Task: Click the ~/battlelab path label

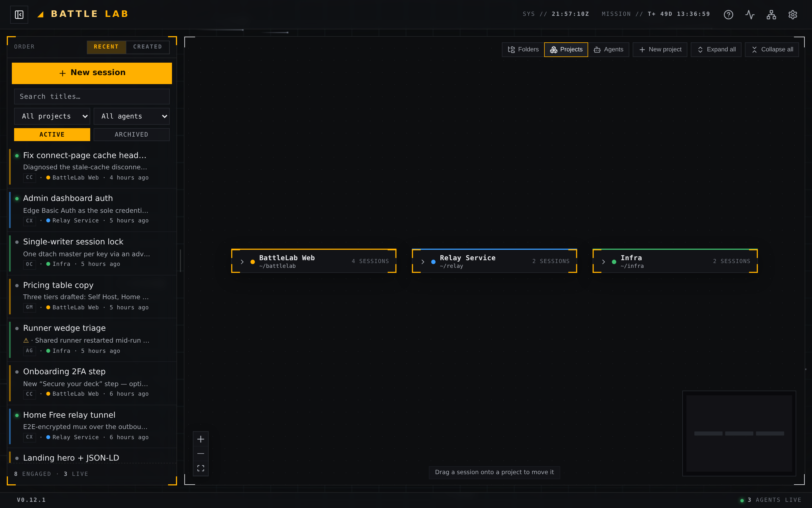Action: 277,266
